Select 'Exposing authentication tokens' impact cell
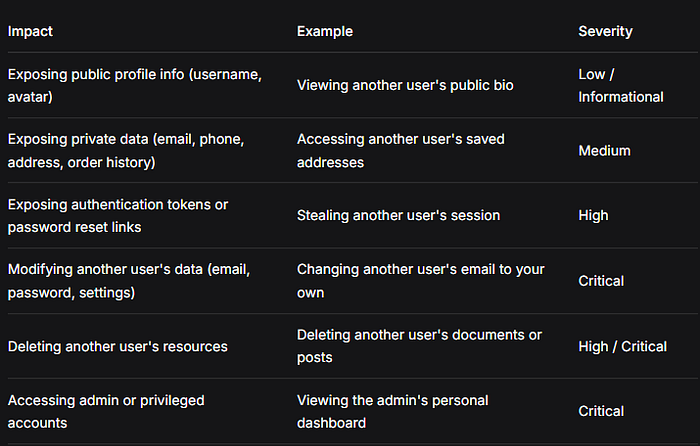700x446 pixels. point(118,216)
